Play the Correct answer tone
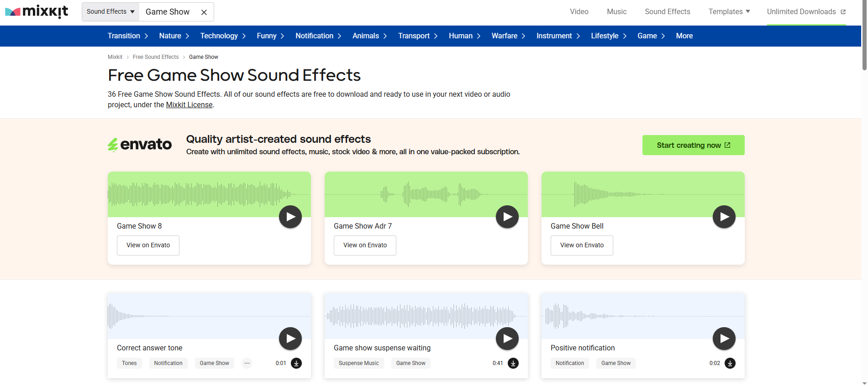The width and height of the screenshot is (868, 386). (290, 339)
